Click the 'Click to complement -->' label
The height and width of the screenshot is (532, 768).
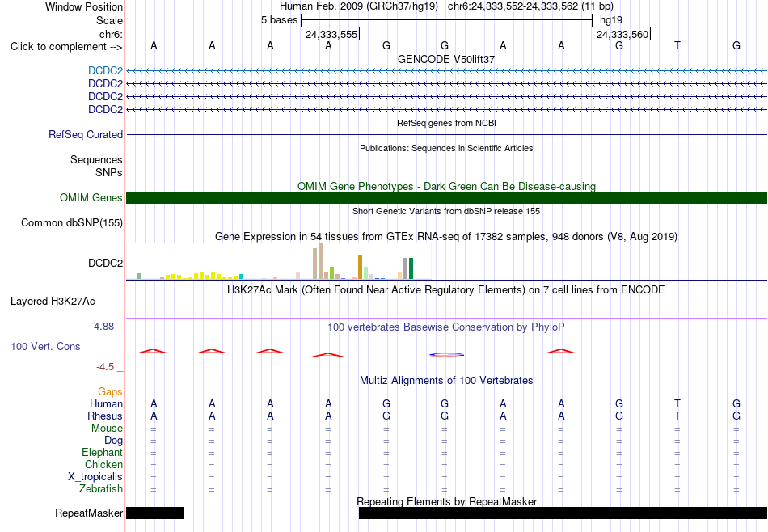(x=66, y=47)
